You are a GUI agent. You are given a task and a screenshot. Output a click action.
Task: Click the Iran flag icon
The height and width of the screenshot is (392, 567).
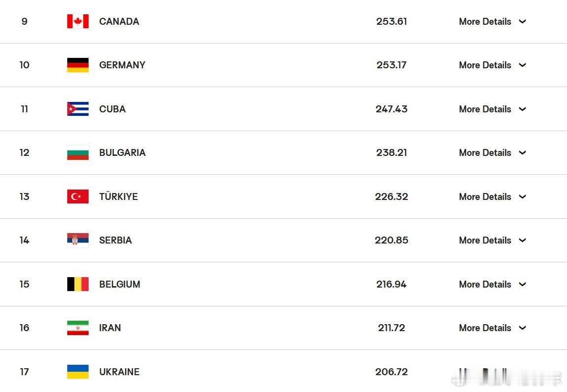tap(78, 328)
